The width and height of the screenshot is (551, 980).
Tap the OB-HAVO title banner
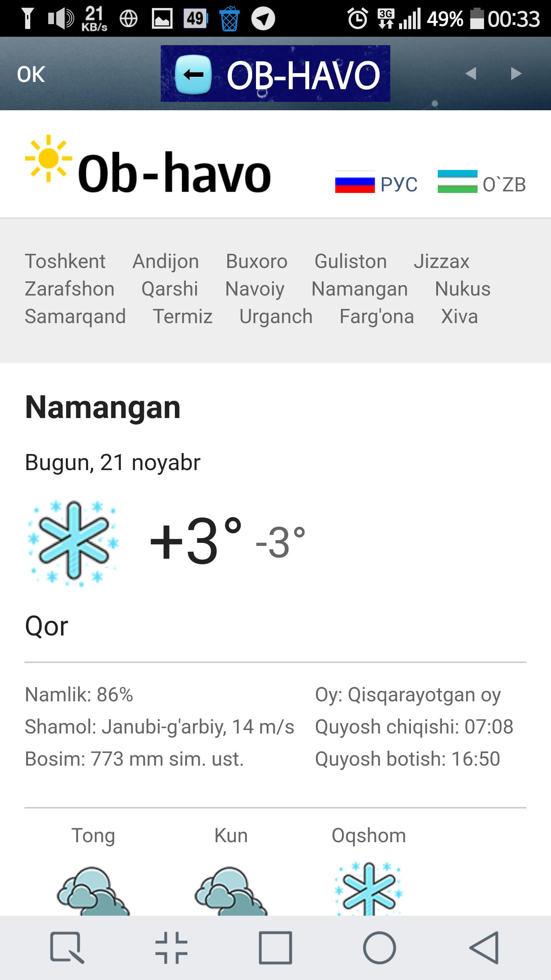point(302,74)
